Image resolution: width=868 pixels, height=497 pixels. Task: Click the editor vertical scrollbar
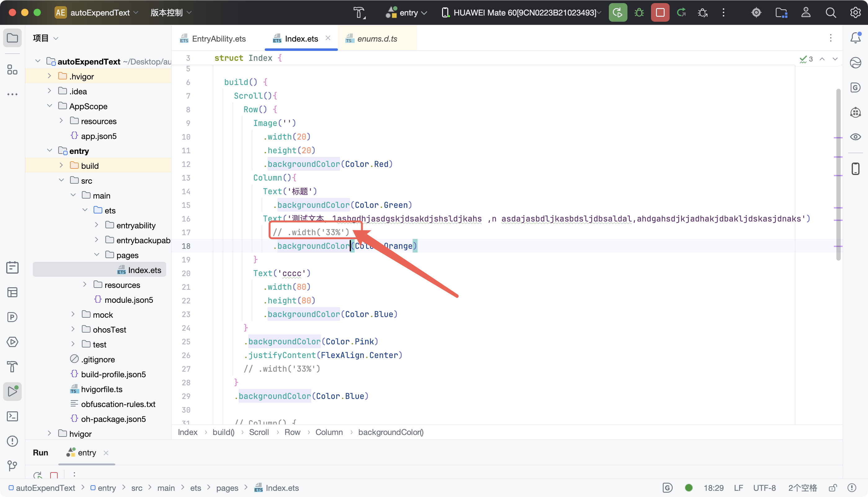point(838,174)
